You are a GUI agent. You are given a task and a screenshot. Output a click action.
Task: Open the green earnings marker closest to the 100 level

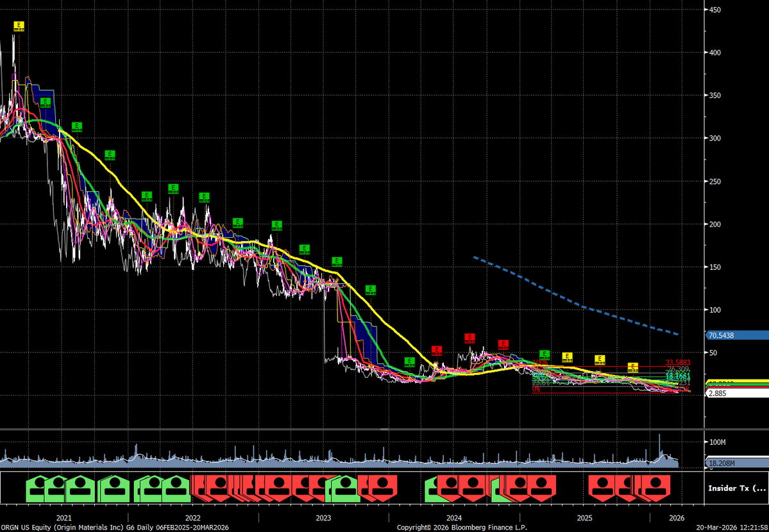[x=371, y=290]
